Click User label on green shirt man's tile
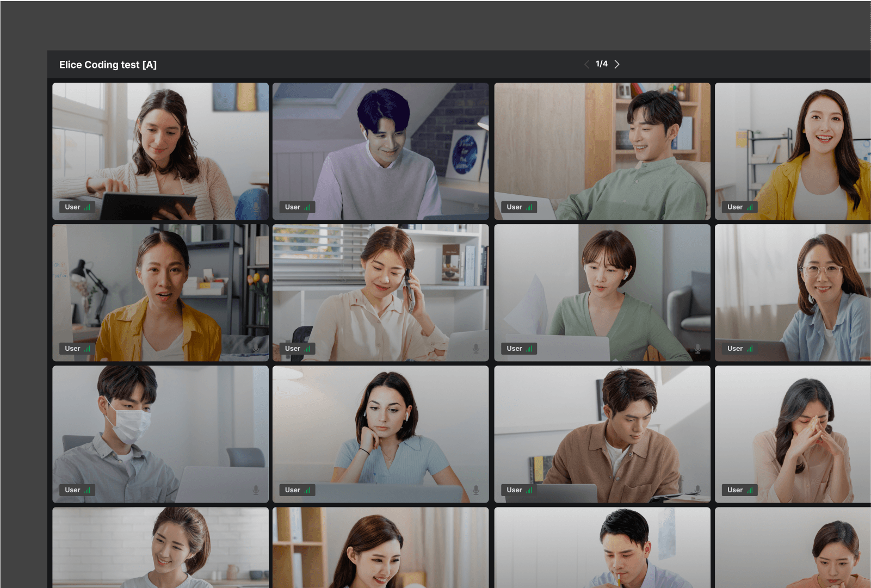The width and height of the screenshot is (871, 588). click(514, 207)
